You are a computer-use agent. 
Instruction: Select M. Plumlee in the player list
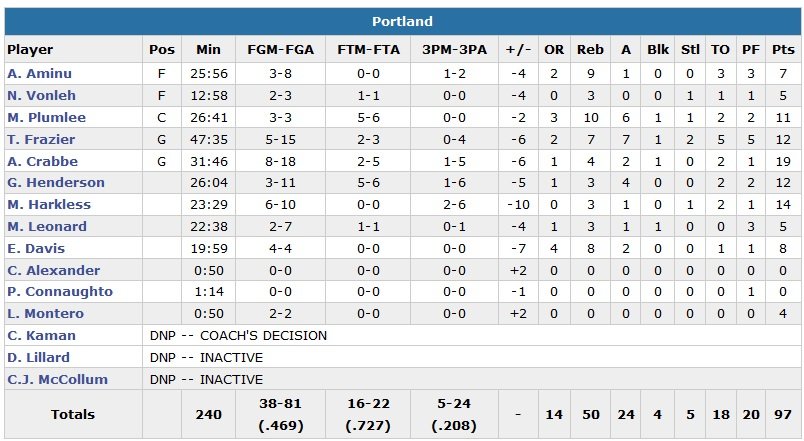click(46, 118)
